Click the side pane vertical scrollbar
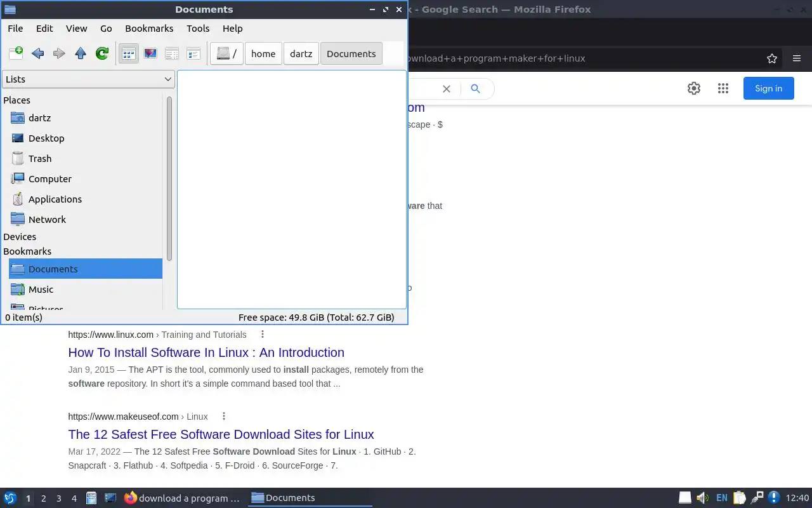This screenshot has width=812, height=508. (x=169, y=178)
